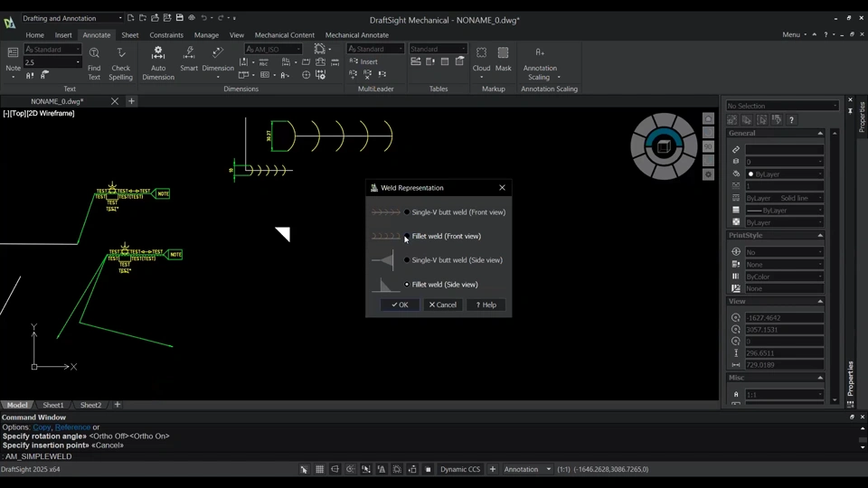Open the Tables Standard style dropdown
The height and width of the screenshot is (488, 868).
coord(438,49)
